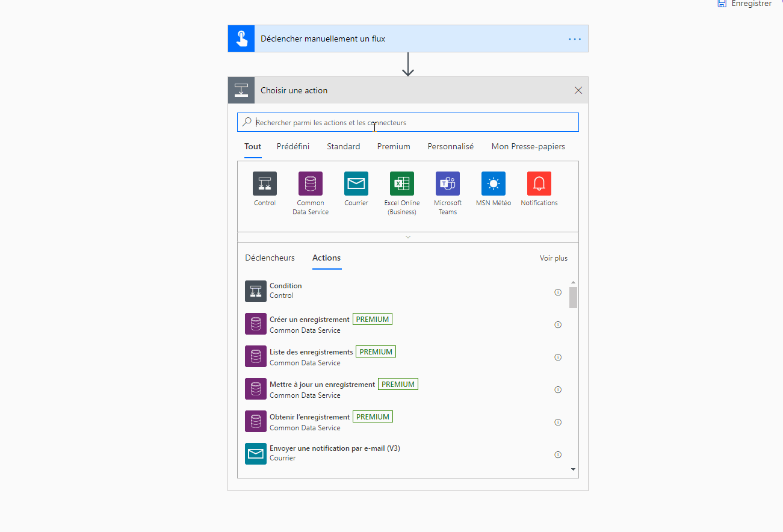Select the Créer un enregistrement action icon
Screen dimensions: 783x532
[x=256, y=324]
